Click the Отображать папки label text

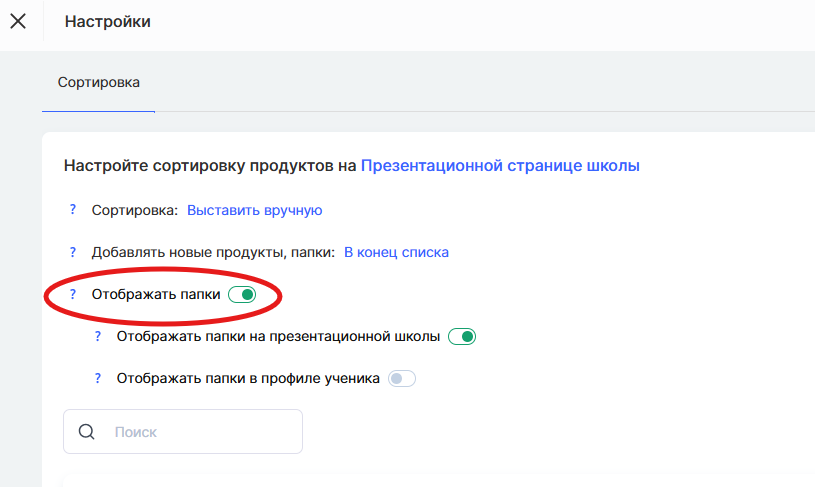coord(155,294)
